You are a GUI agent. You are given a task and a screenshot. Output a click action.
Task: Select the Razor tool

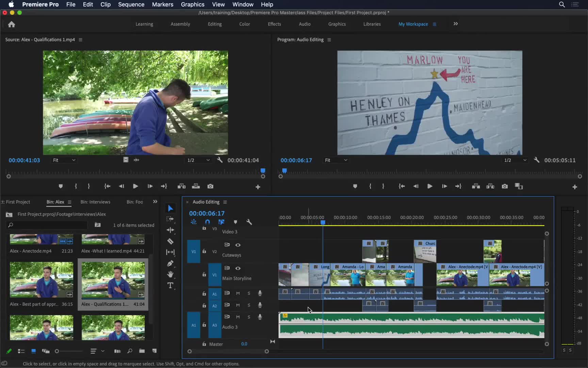(170, 241)
